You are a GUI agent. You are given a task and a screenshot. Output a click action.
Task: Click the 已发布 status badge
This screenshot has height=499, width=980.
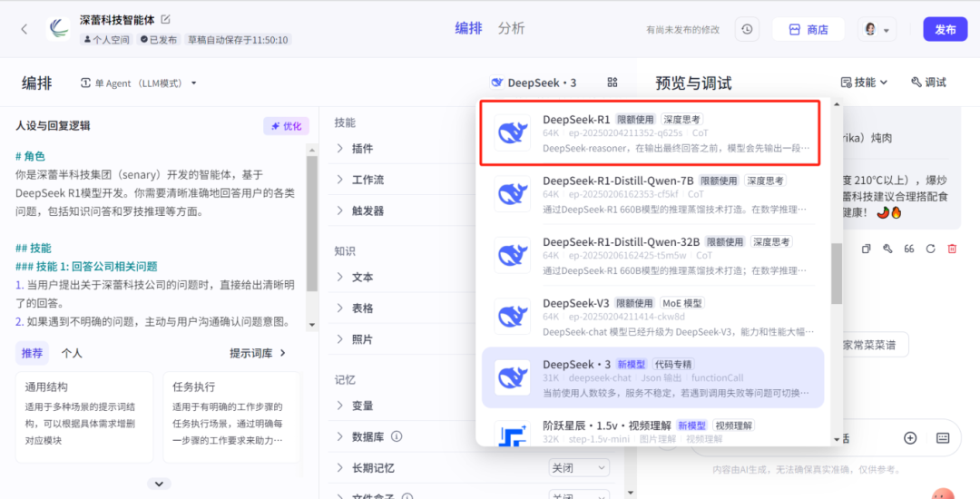[158, 40]
